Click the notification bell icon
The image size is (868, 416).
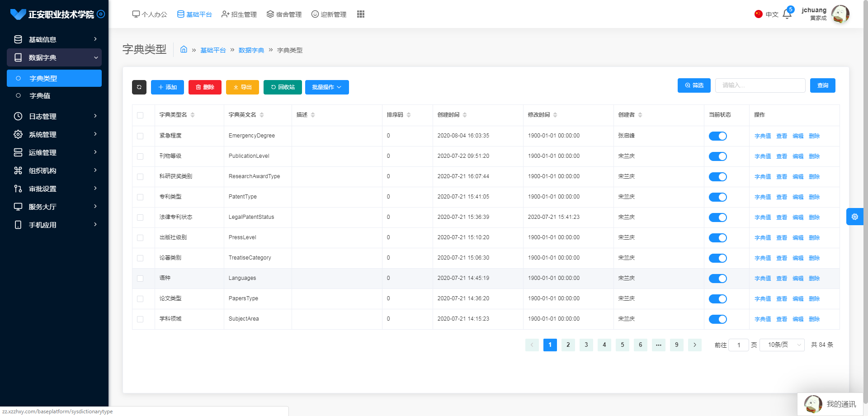pos(787,14)
